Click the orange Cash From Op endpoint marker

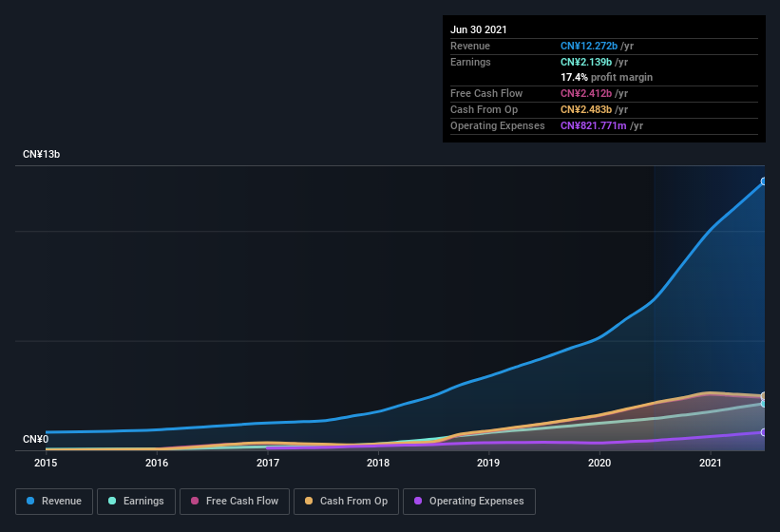click(x=764, y=396)
